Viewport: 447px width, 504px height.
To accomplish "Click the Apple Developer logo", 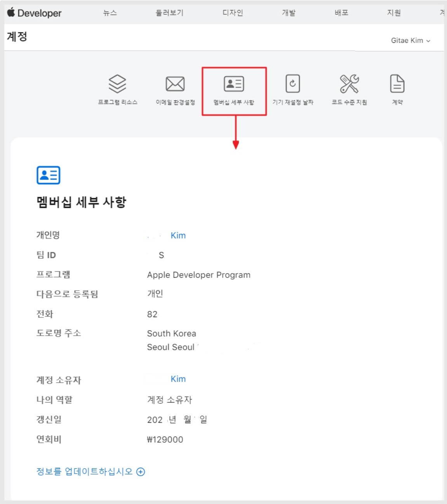I will pos(34,13).
